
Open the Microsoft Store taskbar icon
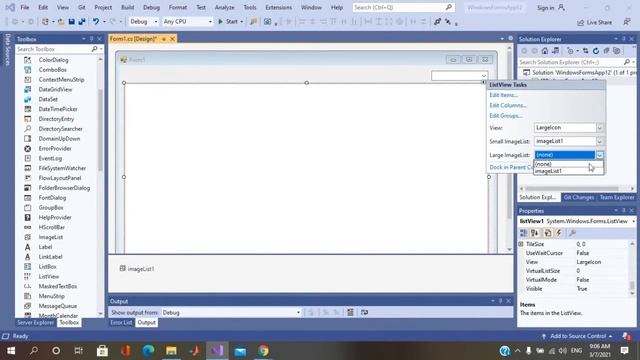102,351
